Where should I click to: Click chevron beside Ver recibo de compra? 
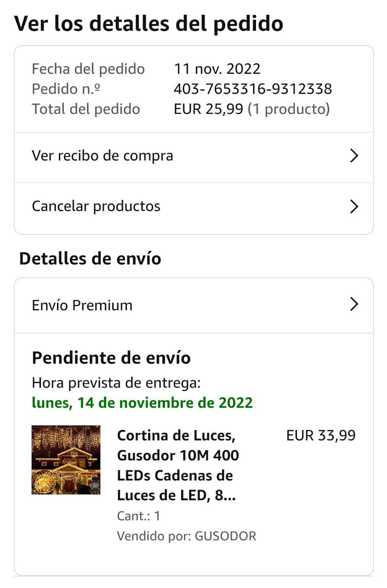(354, 156)
